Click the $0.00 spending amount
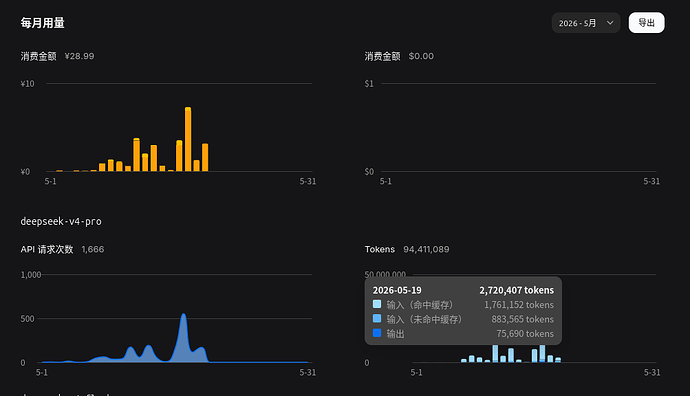690x396 pixels. coord(421,56)
